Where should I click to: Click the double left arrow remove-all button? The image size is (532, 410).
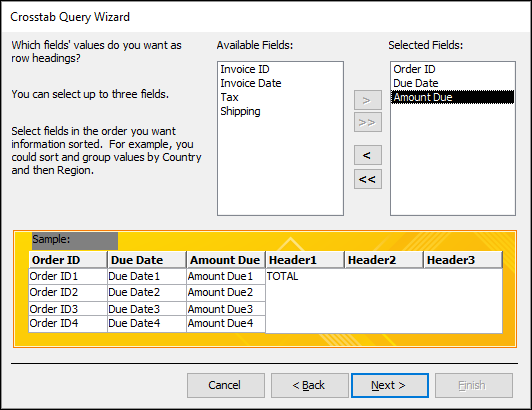click(368, 179)
